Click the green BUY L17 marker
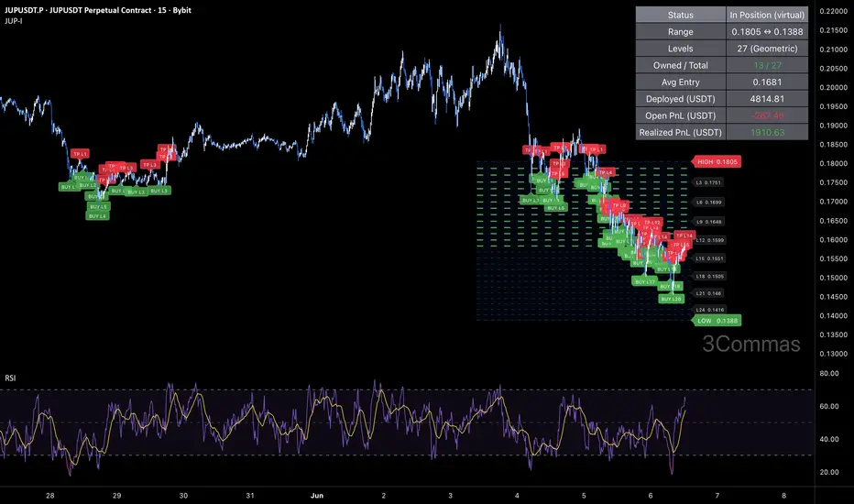Screen dimensions: 854x504 click(x=645, y=281)
